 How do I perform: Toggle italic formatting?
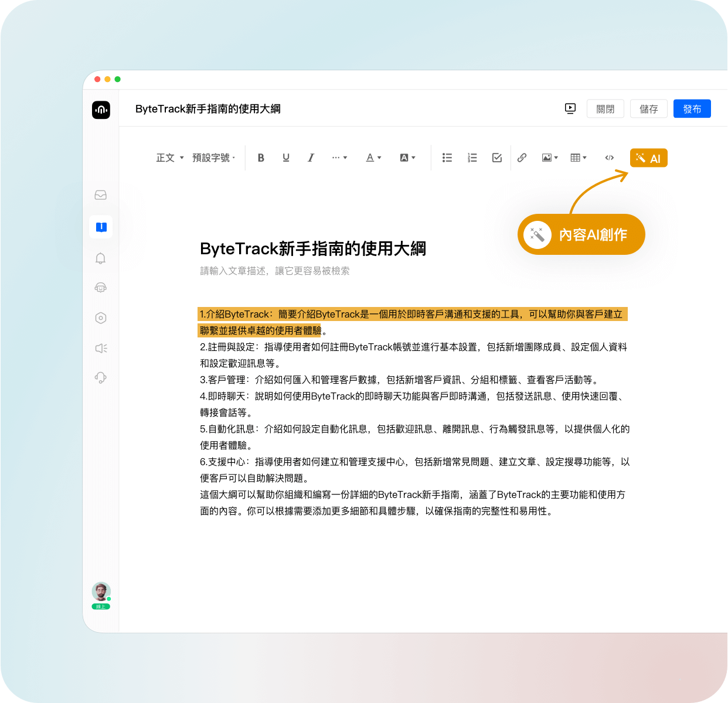coord(311,158)
